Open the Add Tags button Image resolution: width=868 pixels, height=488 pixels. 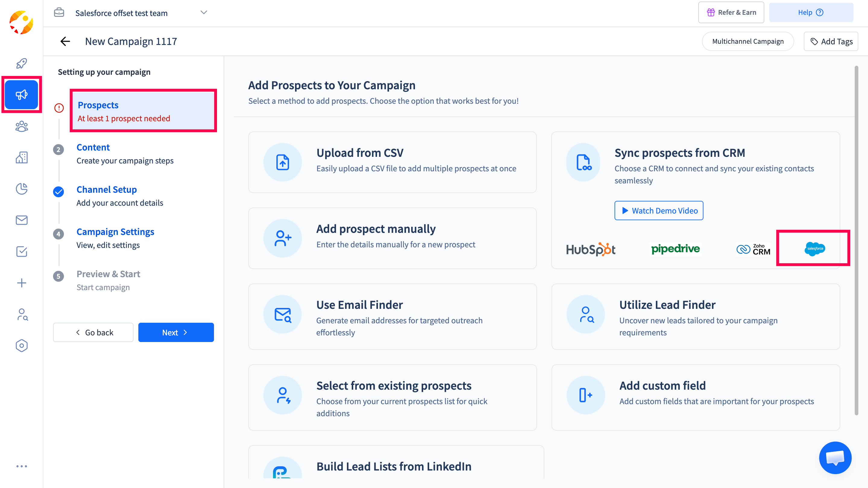(831, 42)
